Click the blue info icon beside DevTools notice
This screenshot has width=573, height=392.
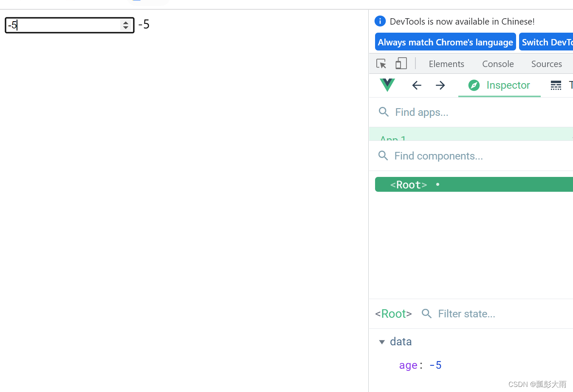point(380,21)
